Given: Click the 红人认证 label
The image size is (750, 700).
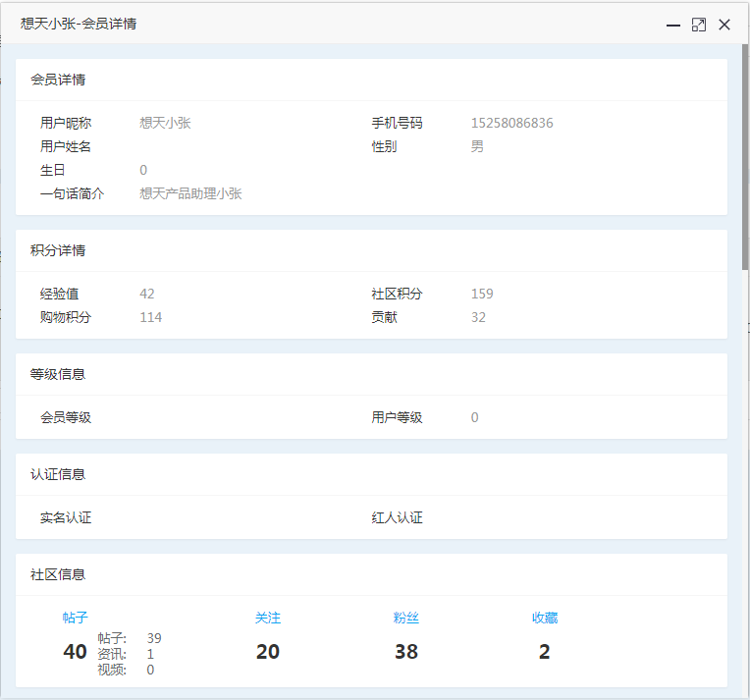Looking at the screenshot, I should pos(397,517).
